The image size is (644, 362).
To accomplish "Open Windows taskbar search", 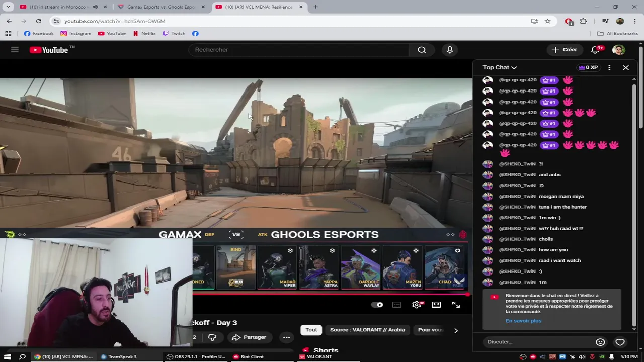I will 22,357.
